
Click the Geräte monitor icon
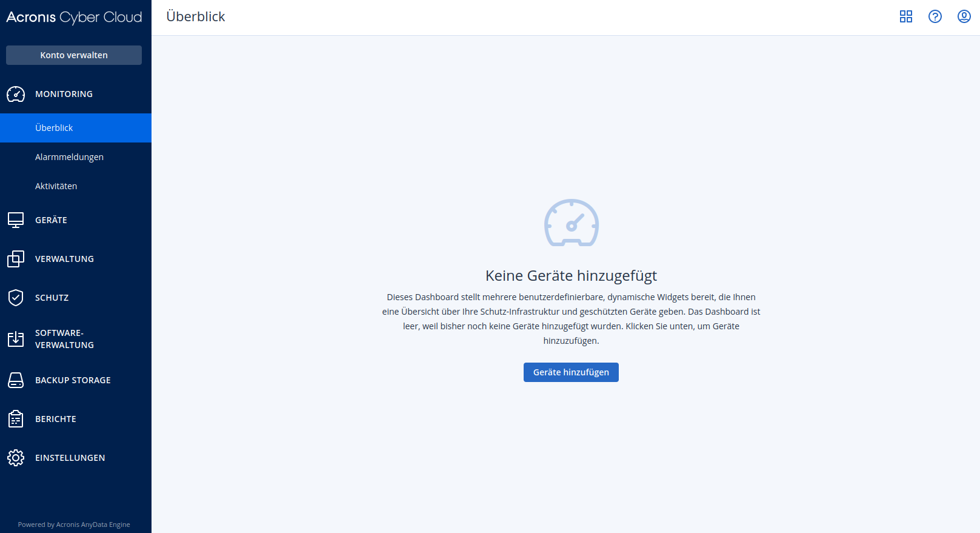point(16,220)
